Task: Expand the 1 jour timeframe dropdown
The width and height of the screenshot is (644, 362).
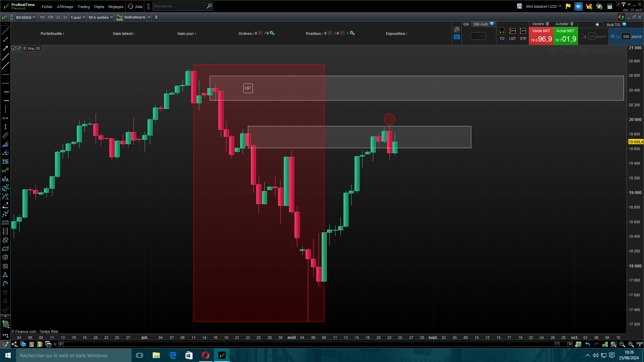Action: pyautogui.click(x=78, y=17)
